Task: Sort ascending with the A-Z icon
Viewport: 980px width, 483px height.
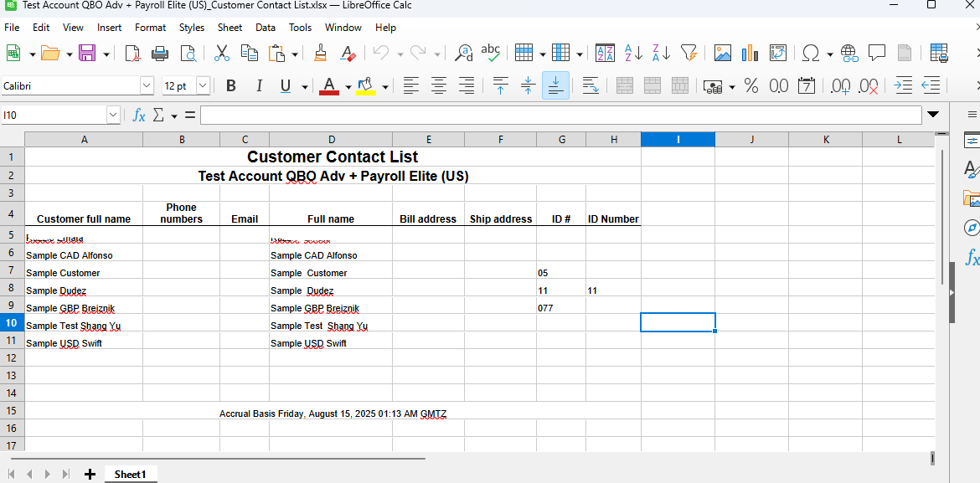Action: (x=634, y=54)
